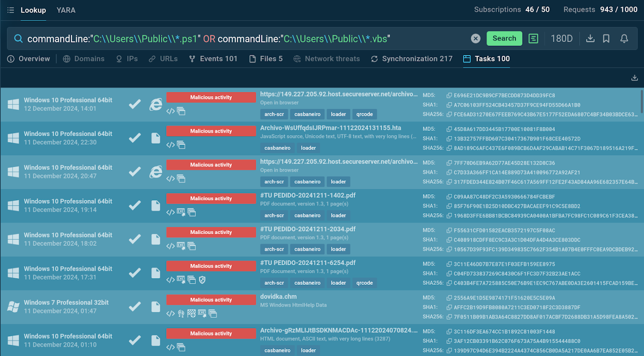644x356 pixels.
Task: Click Requests 943 / 1000 counter
Action: (600, 9)
